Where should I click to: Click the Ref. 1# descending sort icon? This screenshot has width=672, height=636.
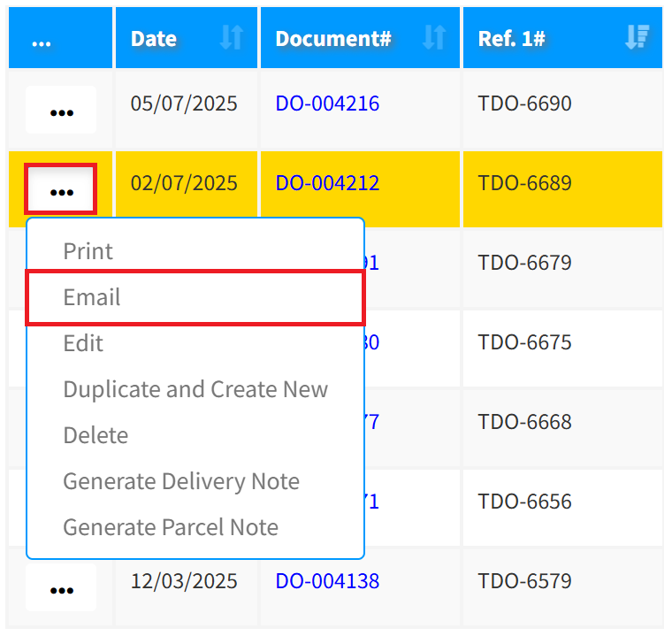636,38
